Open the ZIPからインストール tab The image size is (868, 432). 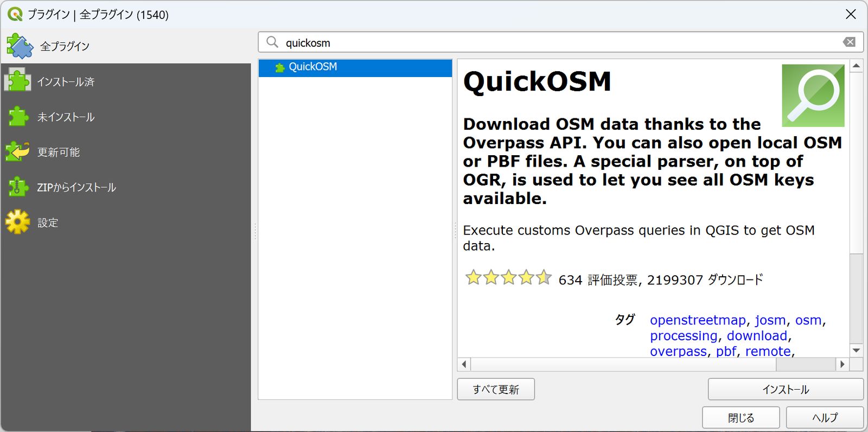click(x=126, y=187)
